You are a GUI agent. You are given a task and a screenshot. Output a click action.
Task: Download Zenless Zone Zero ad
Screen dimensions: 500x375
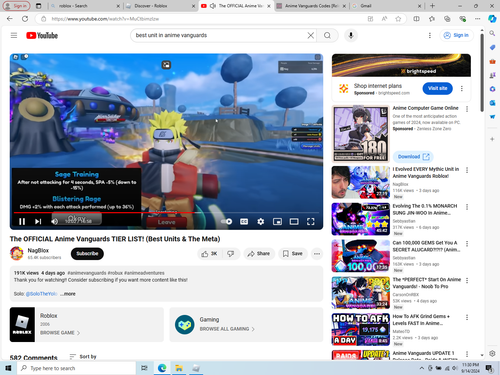413,157
